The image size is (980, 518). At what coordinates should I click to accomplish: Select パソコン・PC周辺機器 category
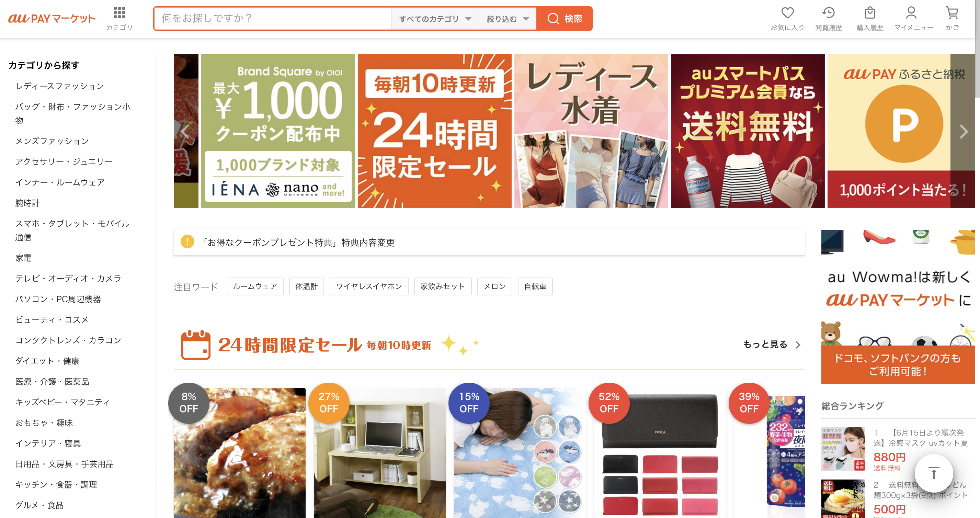pos(58,299)
